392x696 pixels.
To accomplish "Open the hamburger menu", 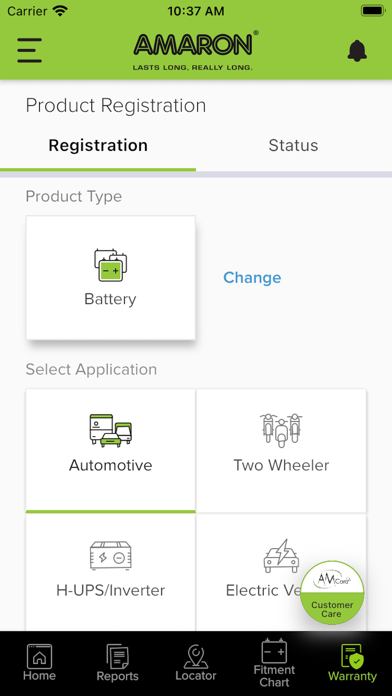I will pos(29,50).
